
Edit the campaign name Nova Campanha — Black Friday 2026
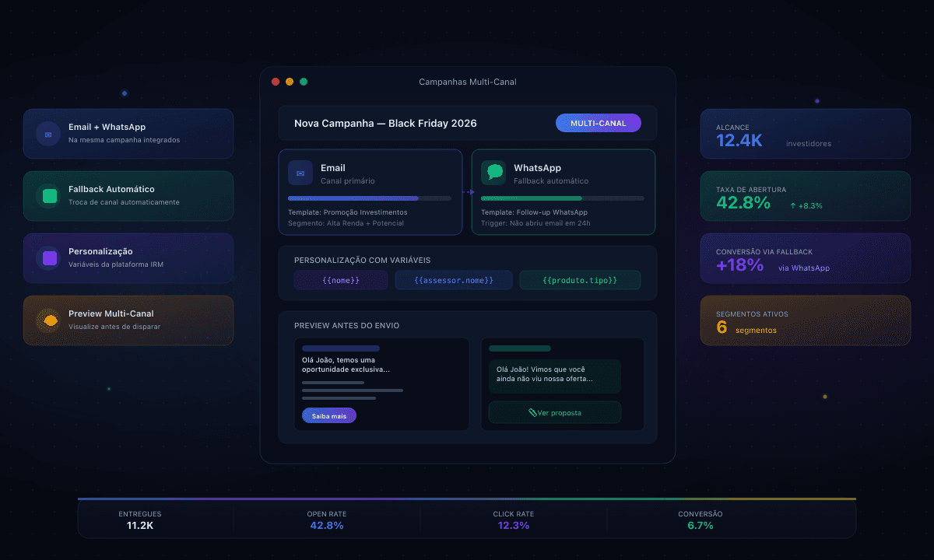point(385,123)
